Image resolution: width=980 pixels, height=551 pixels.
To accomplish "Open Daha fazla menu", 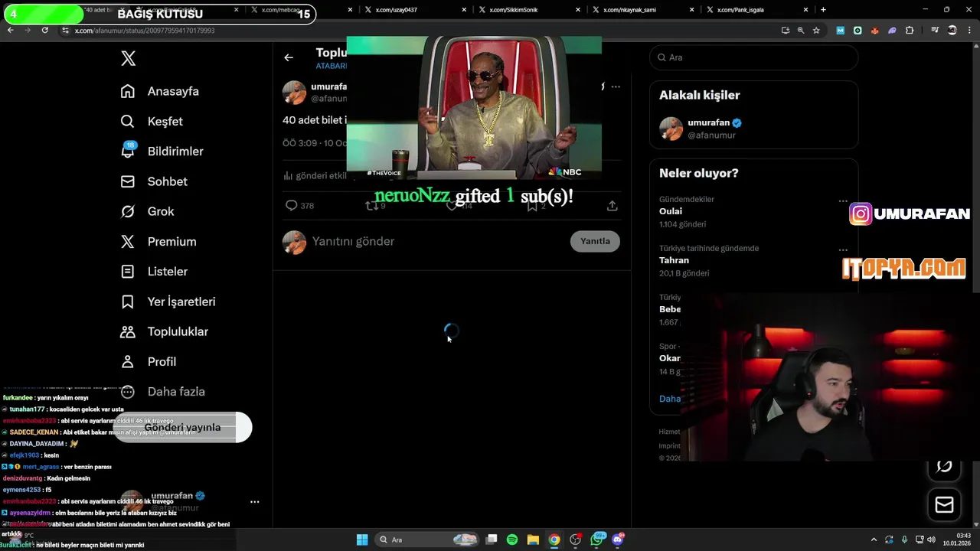I will [162, 391].
